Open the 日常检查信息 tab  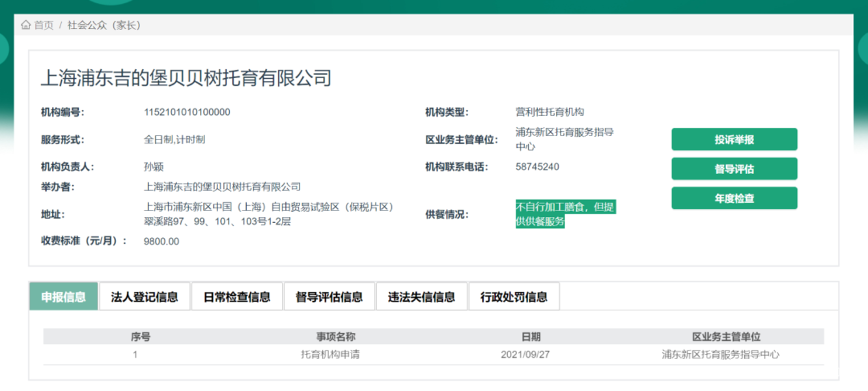point(237,297)
